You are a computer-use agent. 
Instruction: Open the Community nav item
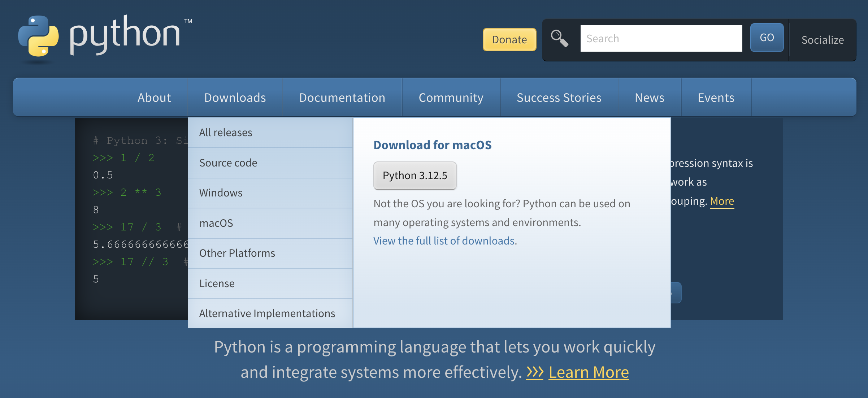point(451,98)
